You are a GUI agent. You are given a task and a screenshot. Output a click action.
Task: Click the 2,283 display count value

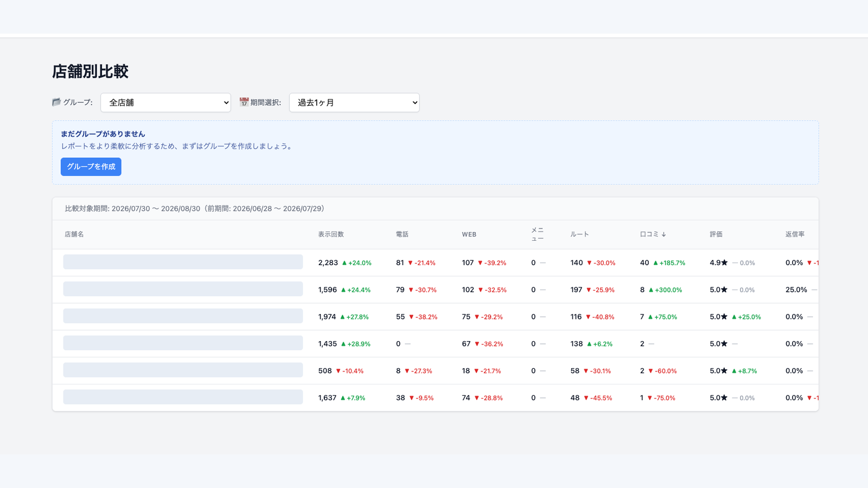[x=328, y=262]
